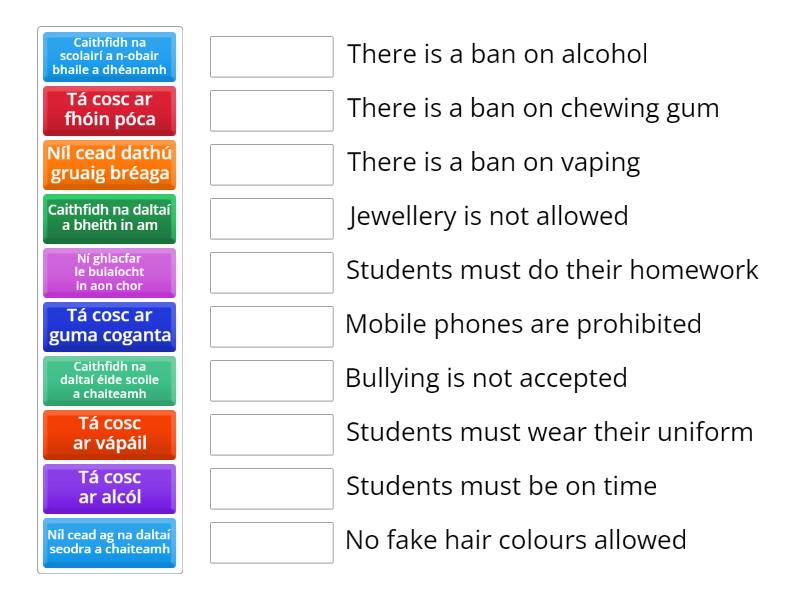Click answer box beside 'There is a ban on alcohol'
Image resolution: width=800 pixels, height=600 pixels.
pos(271,57)
